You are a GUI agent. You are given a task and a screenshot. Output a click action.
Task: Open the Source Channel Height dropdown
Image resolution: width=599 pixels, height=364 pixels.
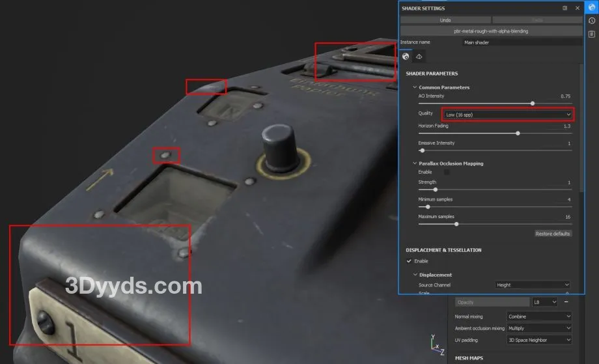point(532,285)
